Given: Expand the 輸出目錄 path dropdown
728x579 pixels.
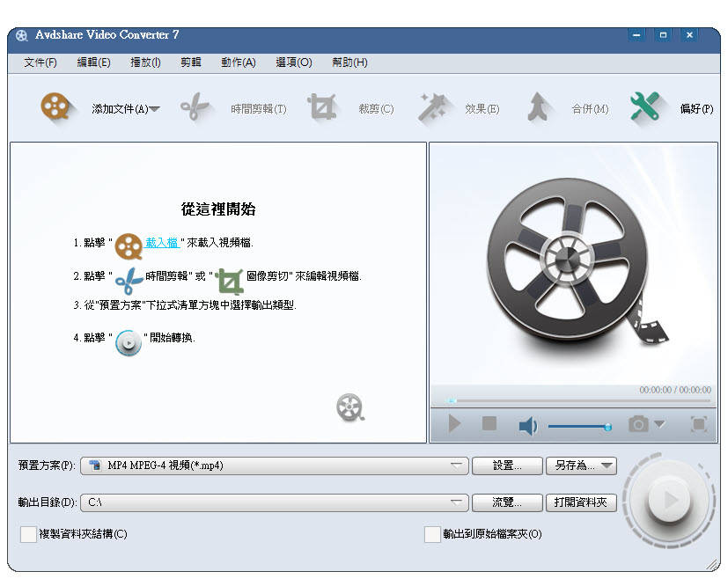Looking at the screenshot, I should [x=455, y=502].
